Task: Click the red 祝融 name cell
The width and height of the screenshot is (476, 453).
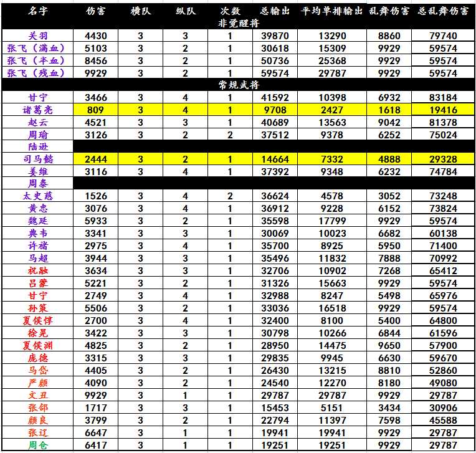Action: (x=37, y=270)
